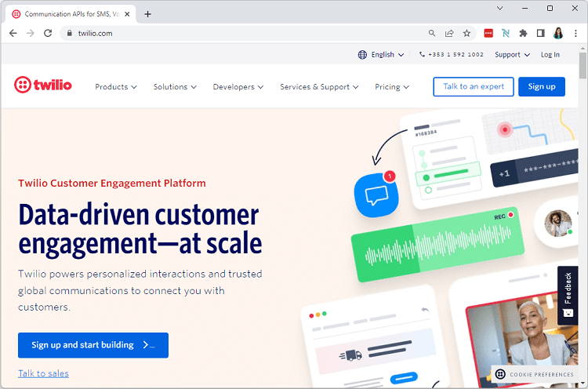
Task: Click the Twilio logo
Action: 43,85
